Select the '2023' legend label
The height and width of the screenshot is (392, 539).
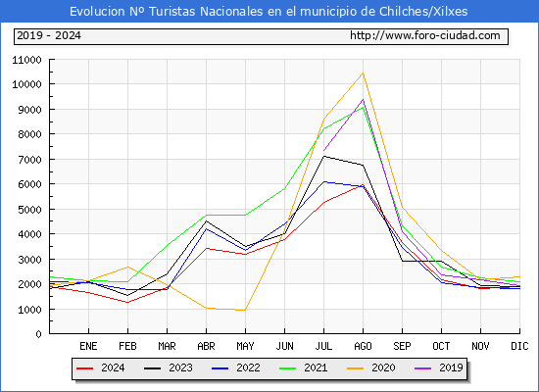180,367
